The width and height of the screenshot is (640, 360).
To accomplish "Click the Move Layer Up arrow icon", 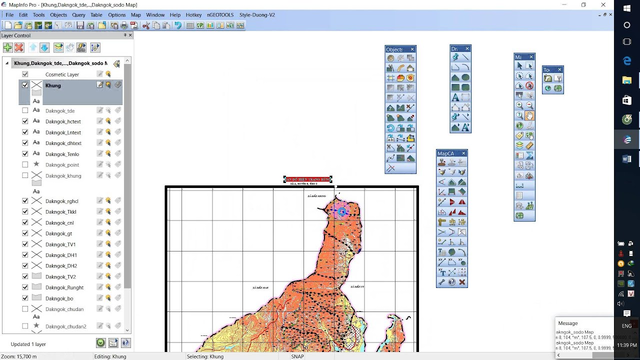I will [33, 47].
